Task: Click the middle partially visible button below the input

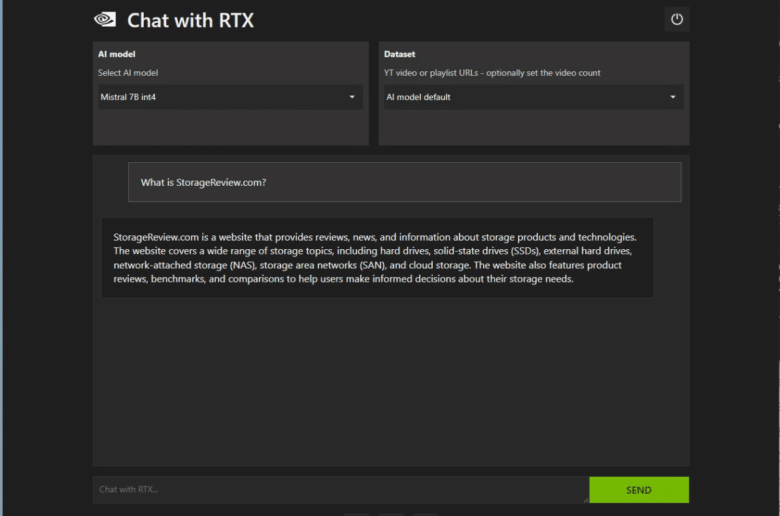Action: pyautogui.click(x=391, y=514)
